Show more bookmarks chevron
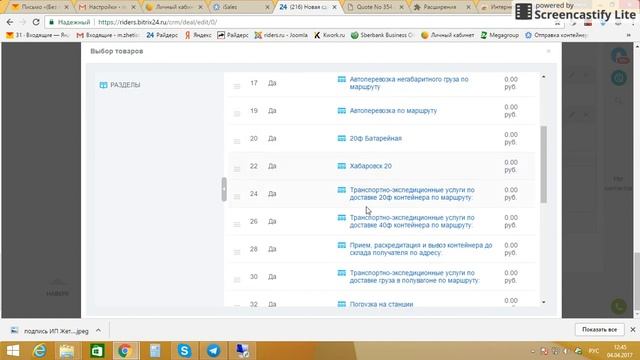 click(628, 35)
